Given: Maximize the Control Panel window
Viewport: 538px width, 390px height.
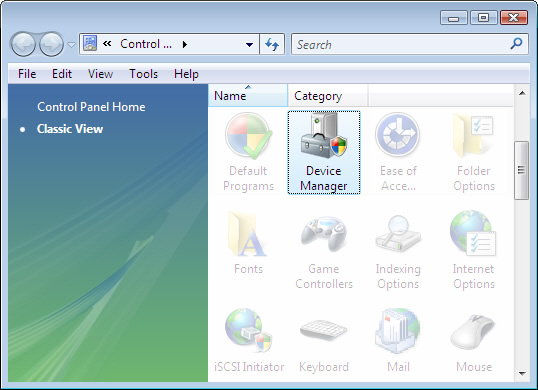Looking at the screenshot, I should click(483, 17).
